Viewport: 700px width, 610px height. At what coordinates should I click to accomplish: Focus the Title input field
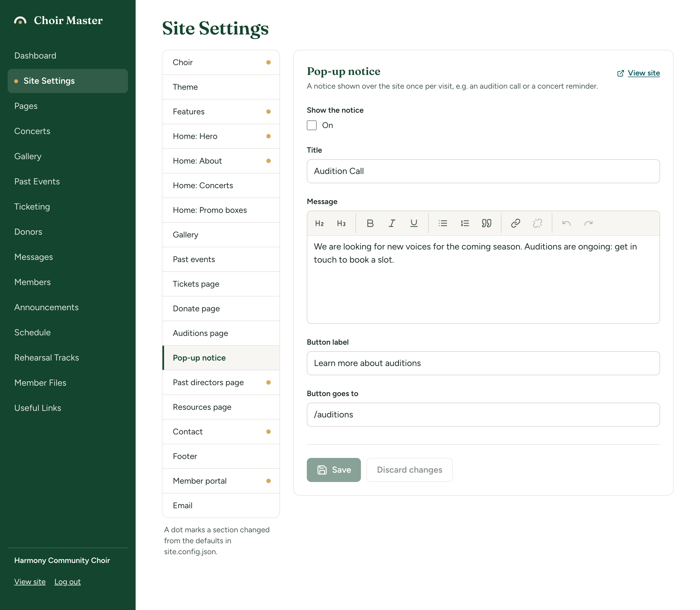tap(483, 171)
